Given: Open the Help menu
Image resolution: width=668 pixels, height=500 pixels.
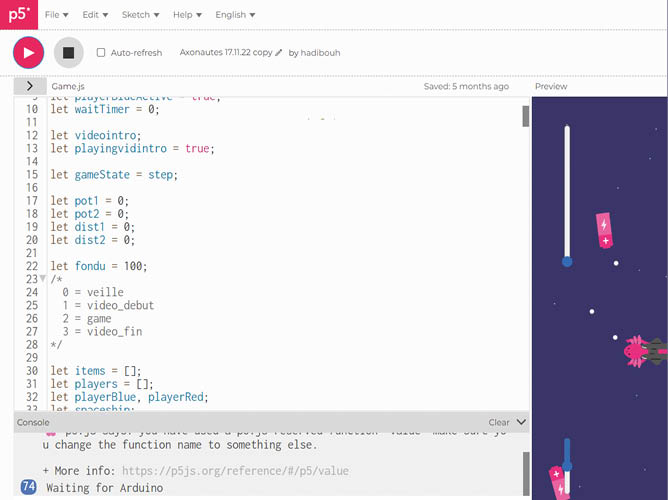Looking at the screenshot, I should coord(187,15).
